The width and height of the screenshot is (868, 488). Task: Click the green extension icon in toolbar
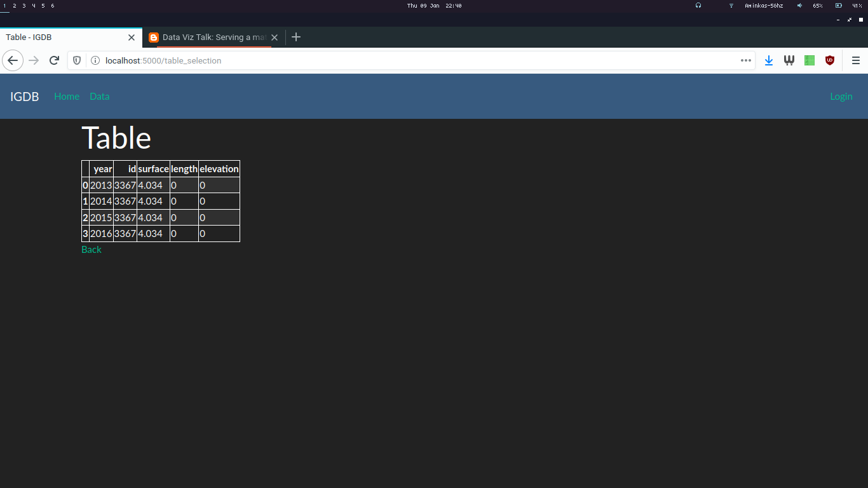[x=809, y=60]
